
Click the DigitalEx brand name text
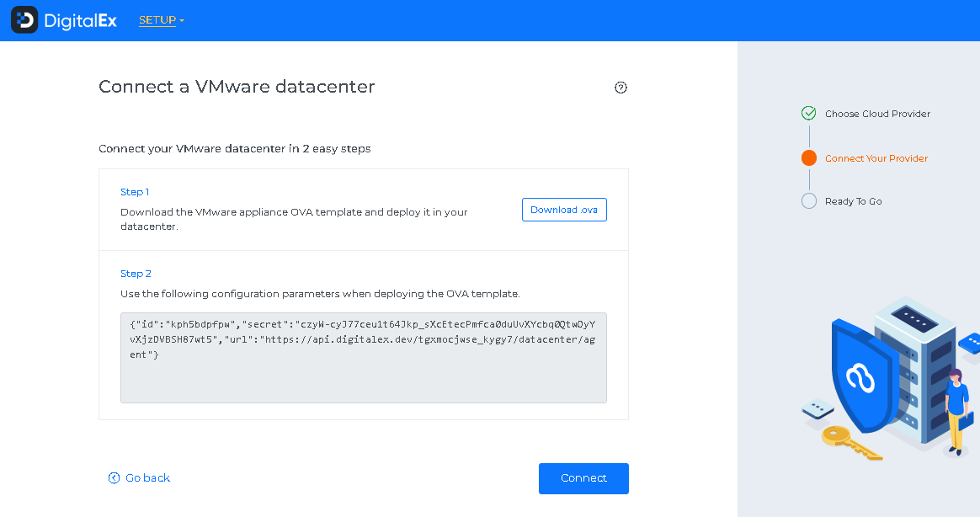point(80,21)
